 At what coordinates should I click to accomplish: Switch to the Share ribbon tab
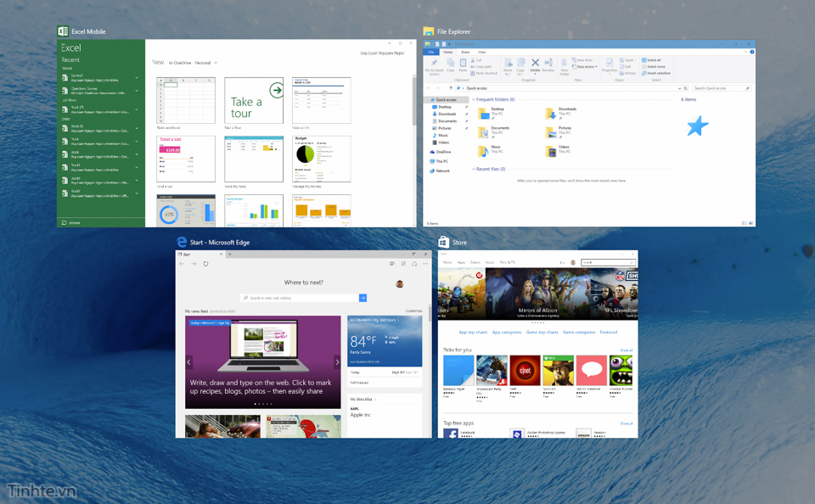(464, 52)
